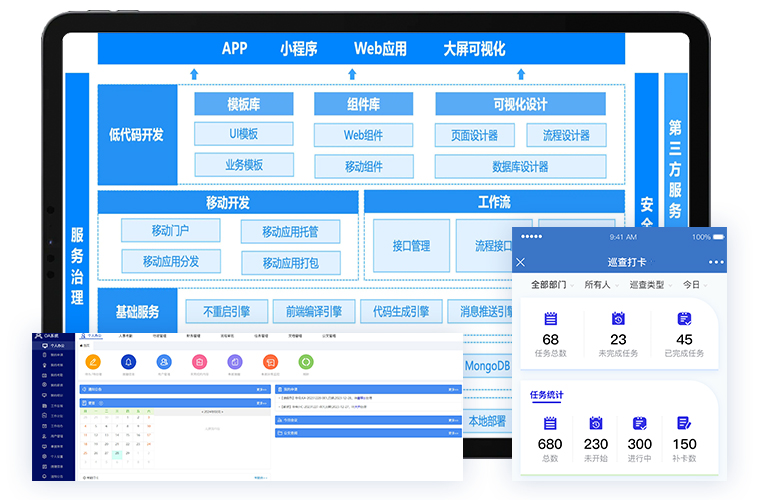Open the 巡查类型 filter dropdown
Screen dimensions: 760x500
pos(651,285)
